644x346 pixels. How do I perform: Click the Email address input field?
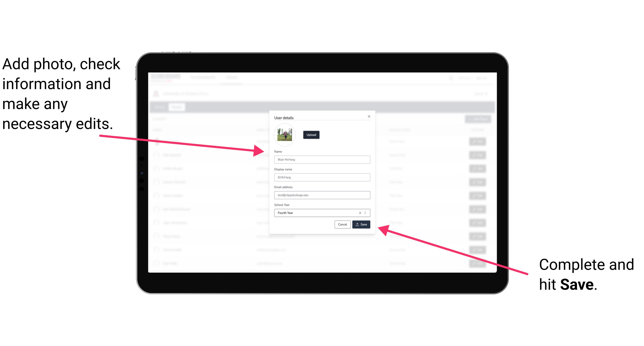pyautogui.click(x=322, y=195)
